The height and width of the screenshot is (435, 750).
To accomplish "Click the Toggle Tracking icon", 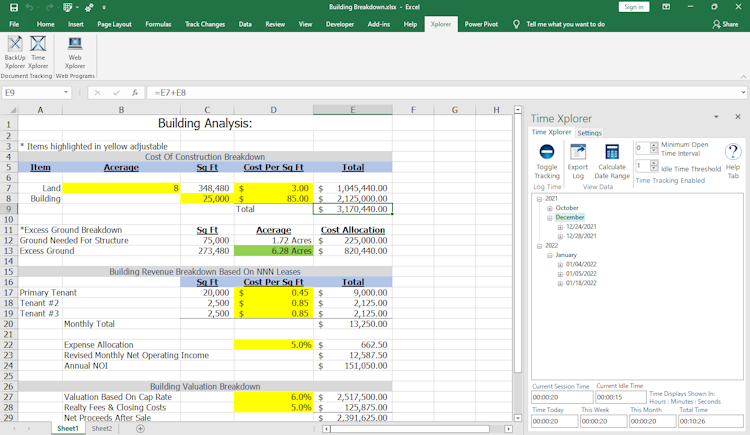I will point(547,152).
